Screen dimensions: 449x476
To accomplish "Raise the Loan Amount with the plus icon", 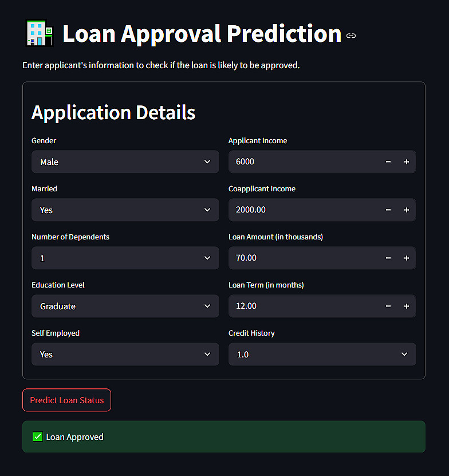I will pos(407,258).
